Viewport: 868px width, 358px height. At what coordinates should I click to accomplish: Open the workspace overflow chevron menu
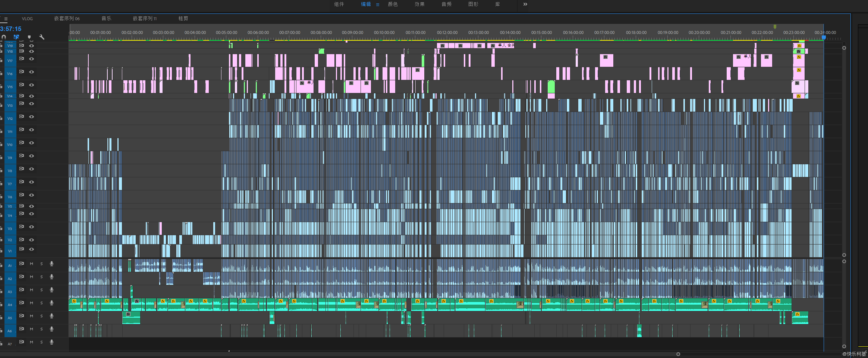(525, 4)
